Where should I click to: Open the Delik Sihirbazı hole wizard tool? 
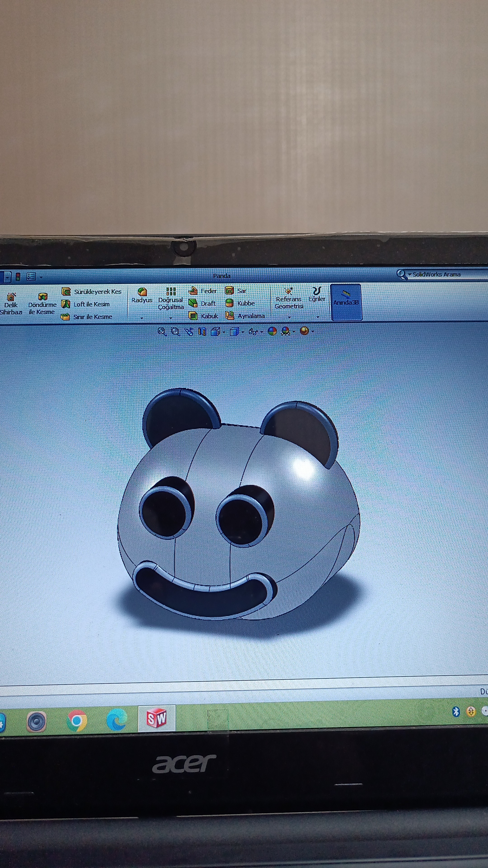point(11,304)
